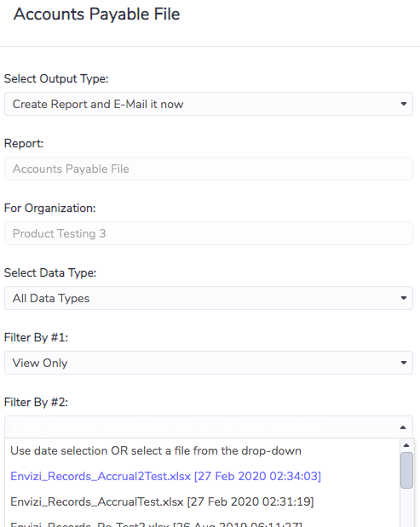420x527 pixels.
Task: Click the up caret on Filter By #2
Action: tap(403, 427)
